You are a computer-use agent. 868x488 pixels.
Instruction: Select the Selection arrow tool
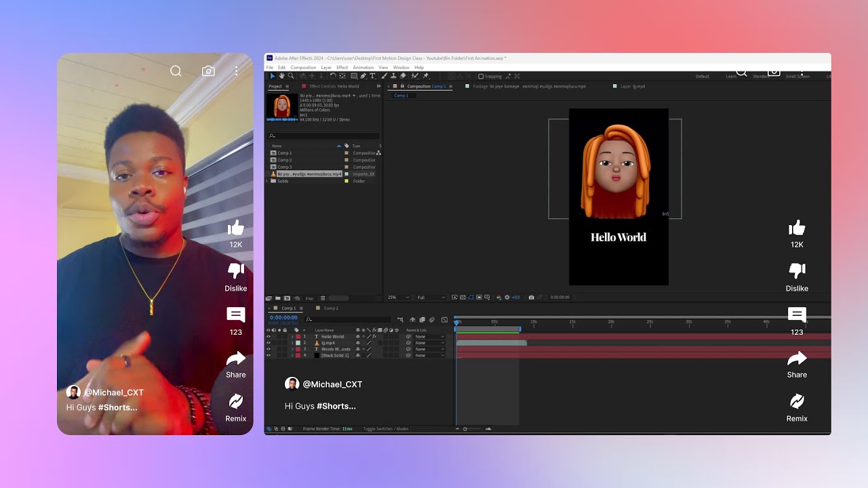click(273, 76)
